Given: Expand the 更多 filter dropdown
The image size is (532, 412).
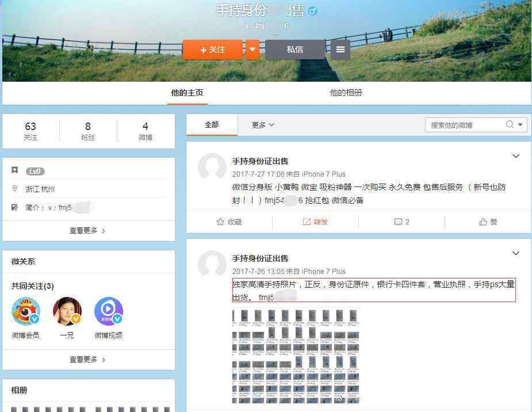Looking at the screenshot, I should [263, 125].
